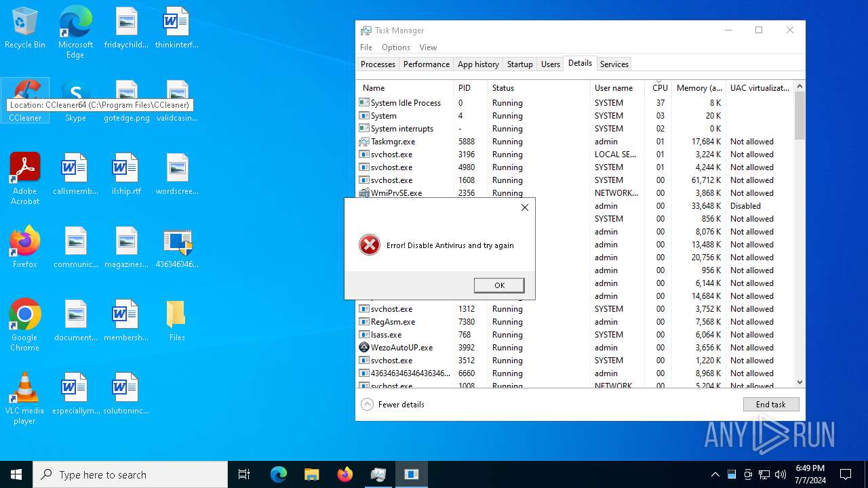Select the Skype desktop shortcut
868x488 pixels.
(75, 102)
